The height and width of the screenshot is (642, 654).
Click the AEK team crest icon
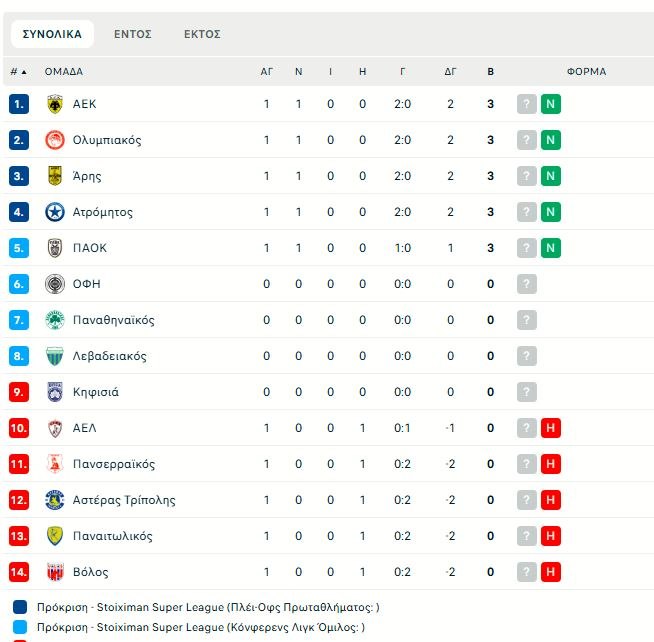coord(55,104)
